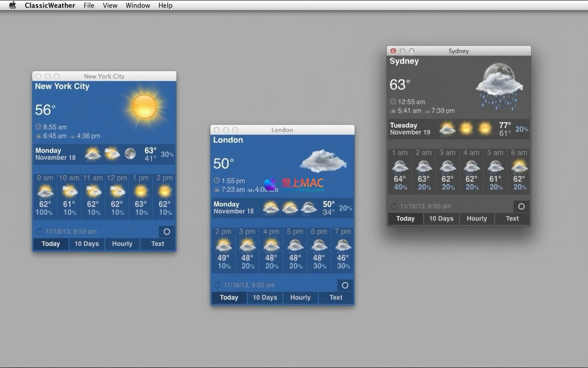Viewport: 588px width, 368px height.
Task: Click the refresh icon in New York City window
Action: pyautogui.click(x=39, y=231)
